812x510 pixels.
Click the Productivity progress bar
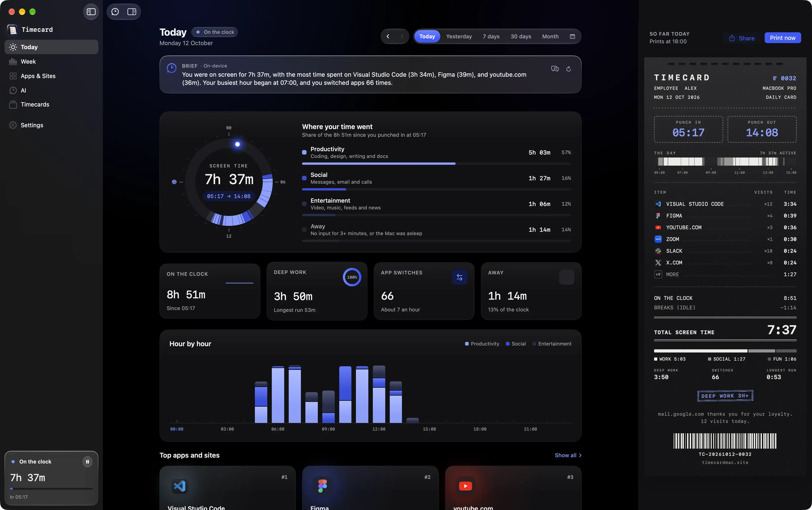[436, 164]
